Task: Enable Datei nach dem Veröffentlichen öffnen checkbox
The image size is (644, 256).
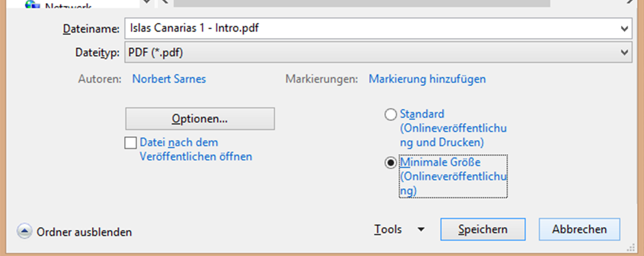Action: coord(130,143)
